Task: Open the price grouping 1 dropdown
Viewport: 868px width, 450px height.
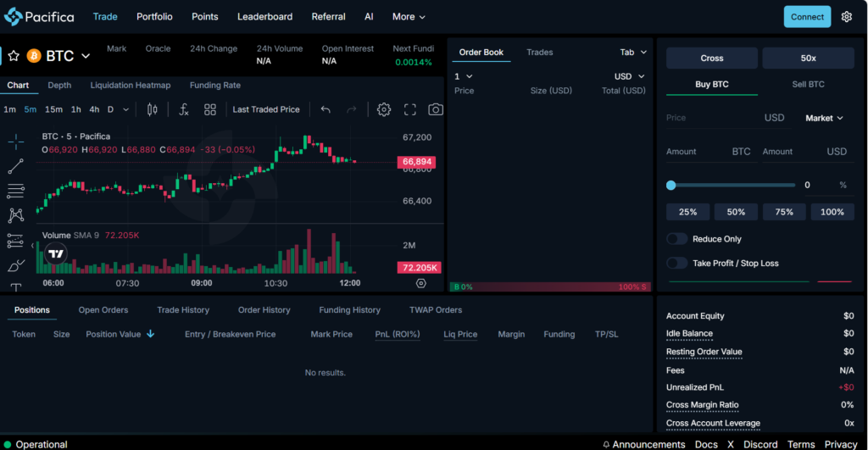Action: pyautogui.click(x=464, y=76)
